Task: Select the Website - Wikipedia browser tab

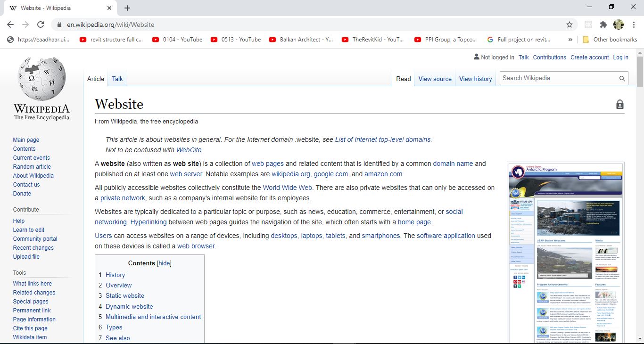Action: [x=60, y=8]
